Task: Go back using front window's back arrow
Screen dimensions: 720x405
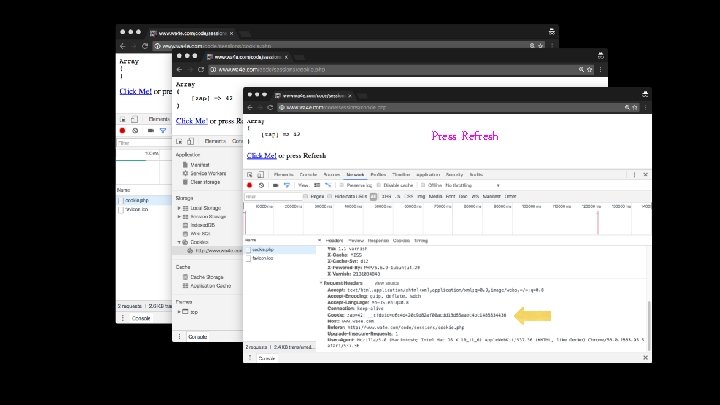Action: (x=250, y=107)
